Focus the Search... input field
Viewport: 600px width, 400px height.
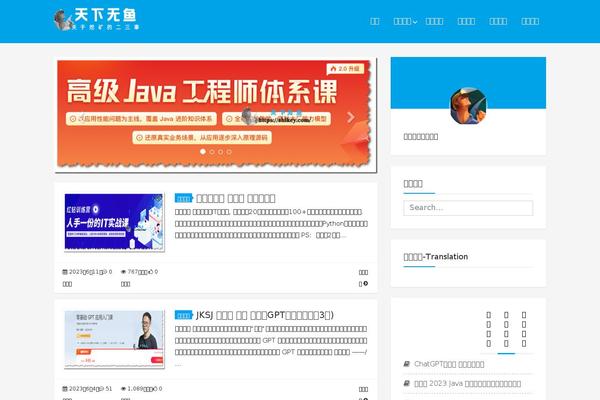pos(468,208)
